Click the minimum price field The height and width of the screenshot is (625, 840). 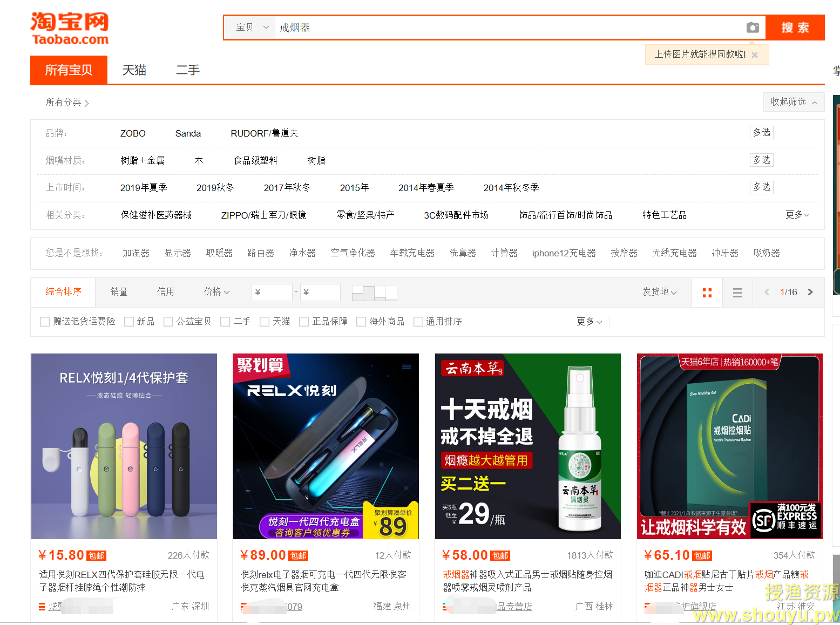click(272, 292)
